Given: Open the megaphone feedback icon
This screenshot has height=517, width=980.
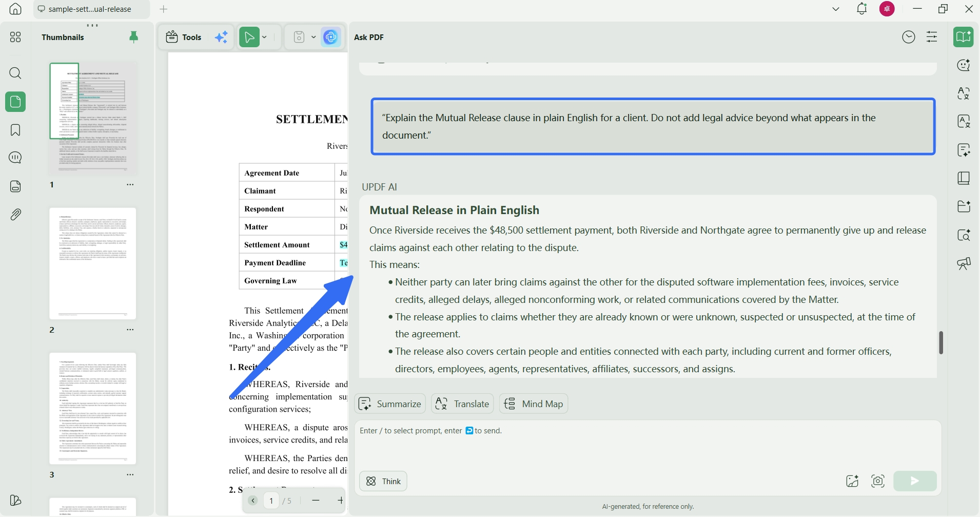Looking at the screenshot, I should click(964, 263).
